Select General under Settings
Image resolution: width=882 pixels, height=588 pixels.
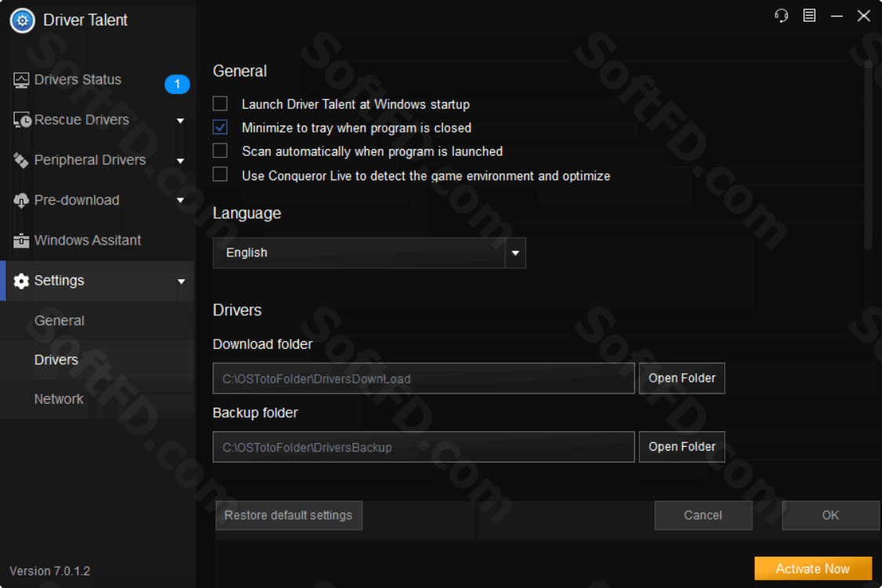pos(59,321)
